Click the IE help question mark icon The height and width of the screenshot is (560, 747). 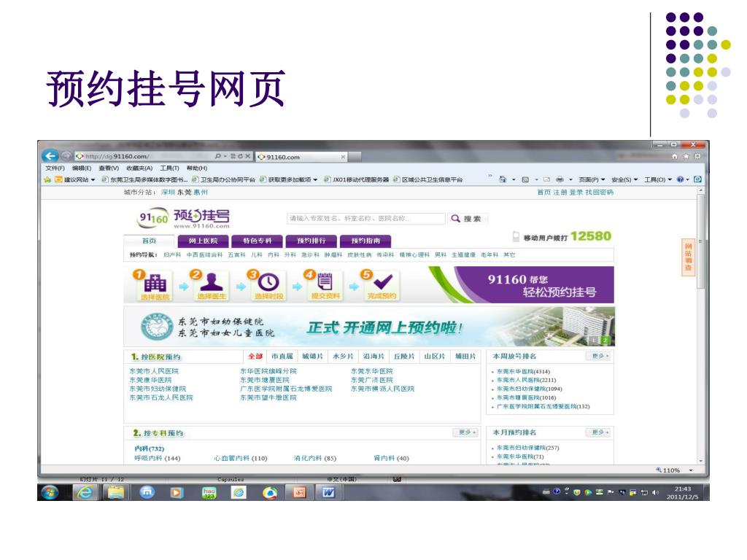point(680,179)
